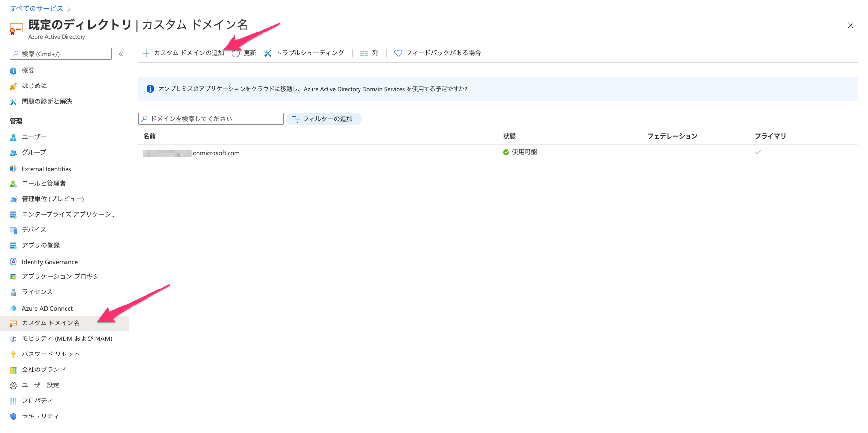Click the すべてのサービス breadcrumb link
The image size is (868, 433).
pyautogui.click(x=36, y=8)
